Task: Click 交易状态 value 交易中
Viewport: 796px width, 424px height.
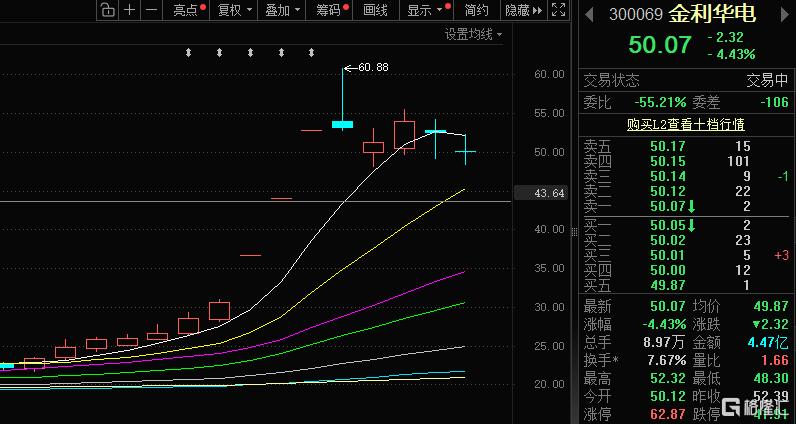Action: pyautogui.click(x=767, y=80)
